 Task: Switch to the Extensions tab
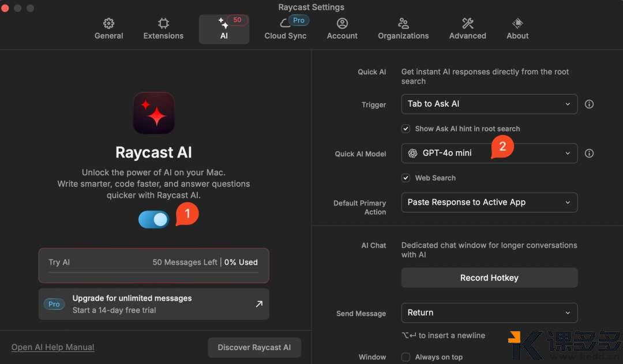(163, 29)
